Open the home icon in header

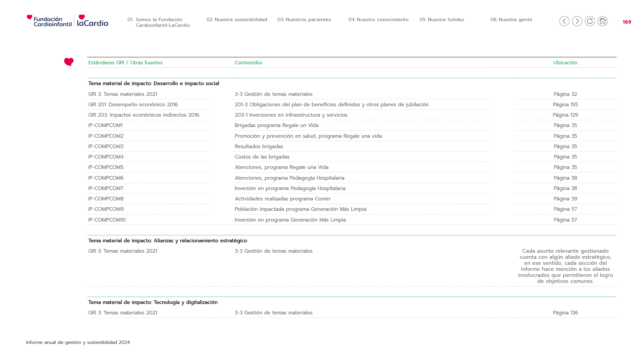[602, 21]
